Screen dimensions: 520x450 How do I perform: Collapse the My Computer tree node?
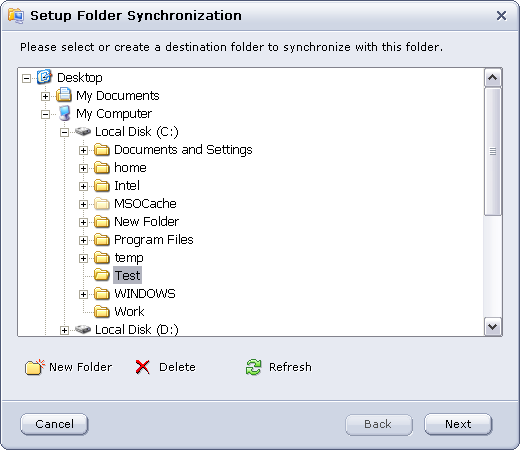click(45, 114)
